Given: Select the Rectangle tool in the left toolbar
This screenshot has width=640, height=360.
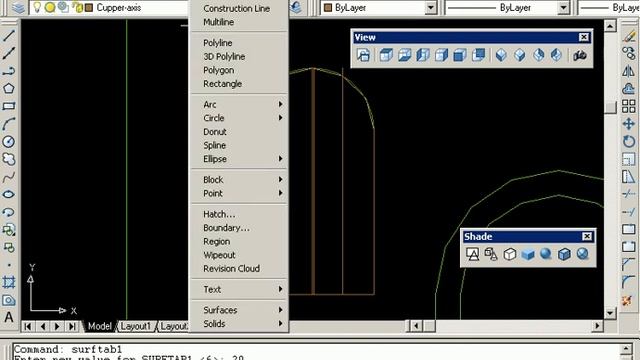Looking at the screenshot, I should [x=9, y=107].
